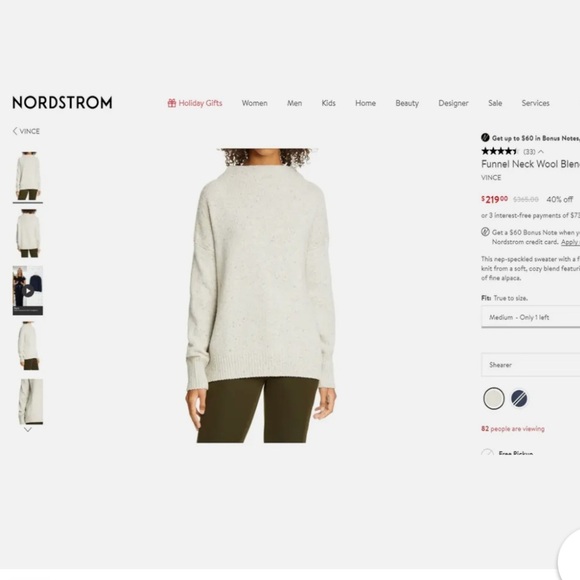Click the VINCE brand link under title
Screen dimensions: 580x580
tap(491, 178)
